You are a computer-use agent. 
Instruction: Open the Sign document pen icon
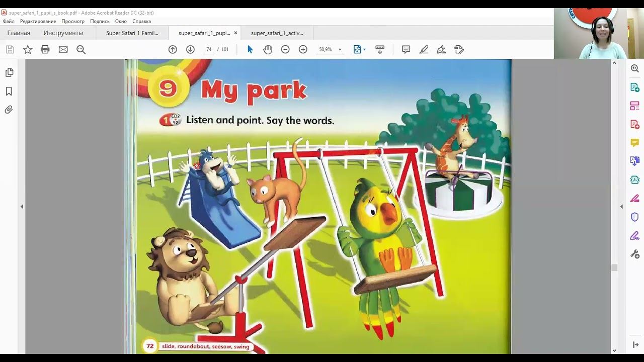[x=441, y=49]
